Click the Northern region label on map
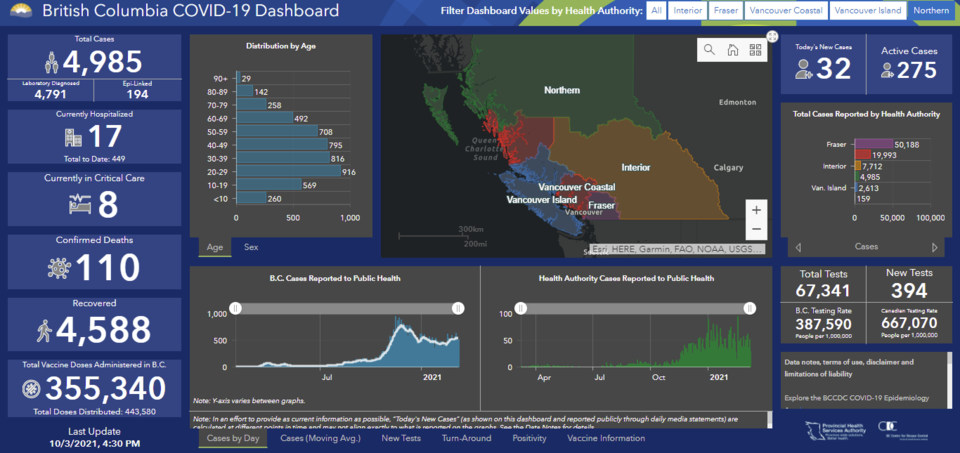 tap(562, 91)
